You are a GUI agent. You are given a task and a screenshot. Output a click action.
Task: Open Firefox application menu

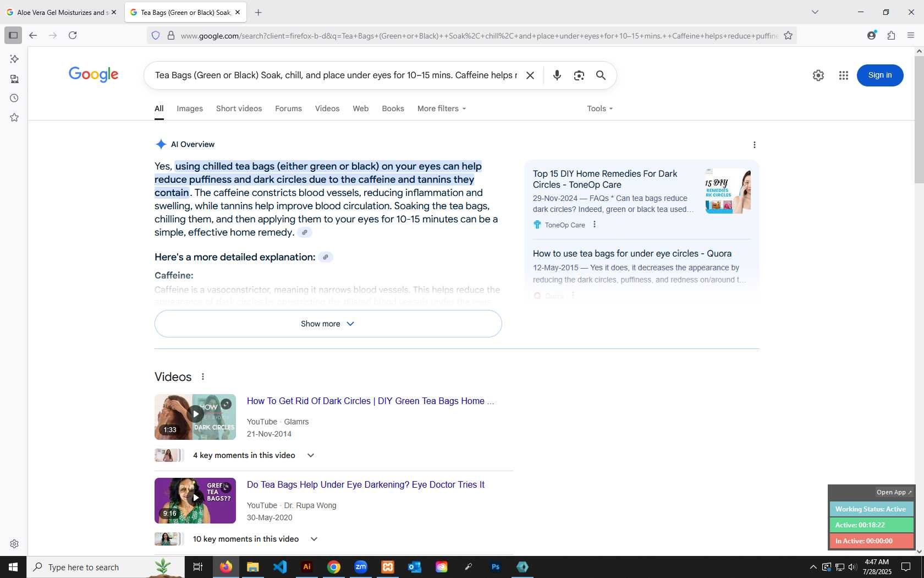[911, 35]
